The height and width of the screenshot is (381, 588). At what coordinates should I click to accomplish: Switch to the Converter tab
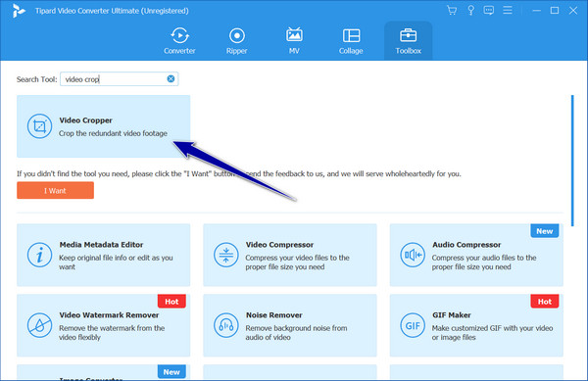tap(179, 41)
